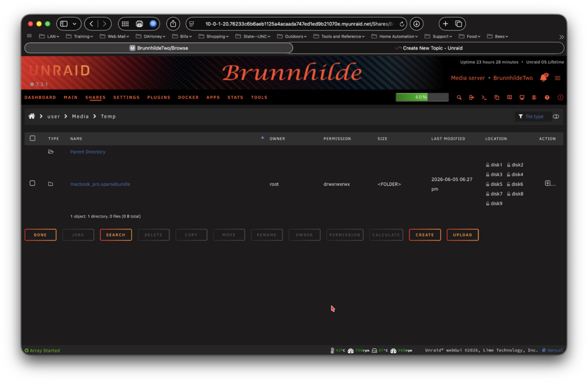Click the logout icon in Unraid toolbar
This screenshot has width=588, height=383.
coord(472,98)
